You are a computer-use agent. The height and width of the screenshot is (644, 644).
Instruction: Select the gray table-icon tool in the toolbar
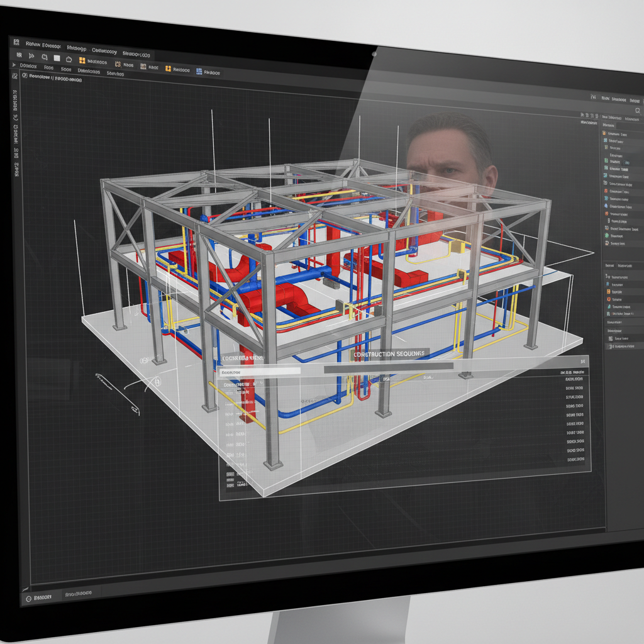(149, 67)
